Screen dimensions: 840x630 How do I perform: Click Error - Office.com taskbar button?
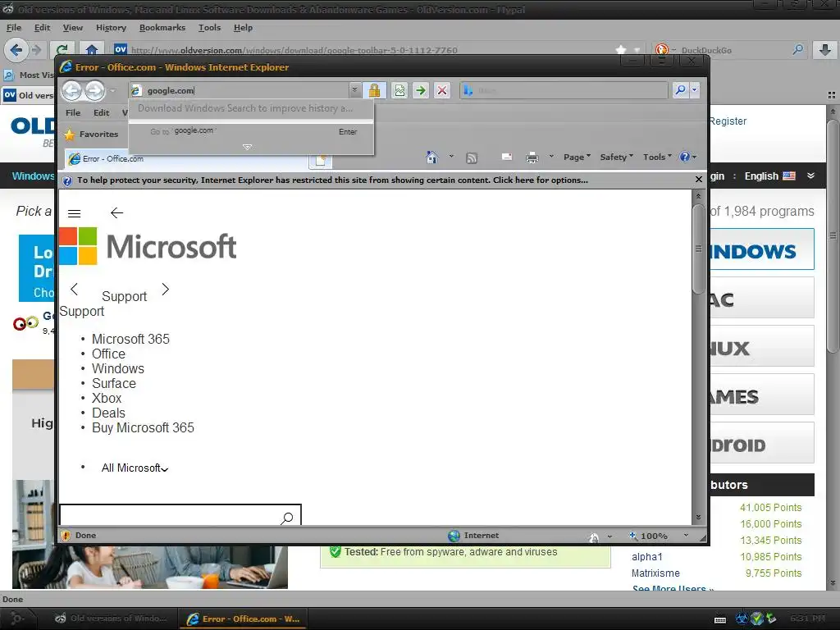pos(243,619)
